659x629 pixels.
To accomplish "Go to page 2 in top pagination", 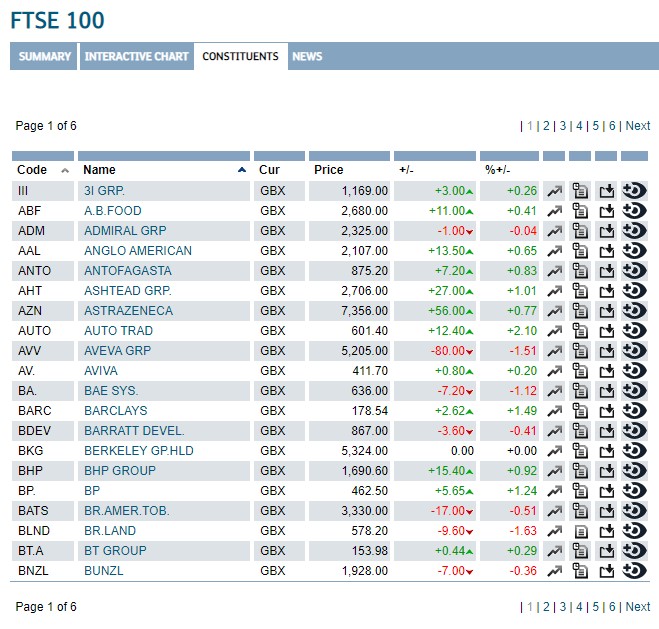I will point(546,126).
